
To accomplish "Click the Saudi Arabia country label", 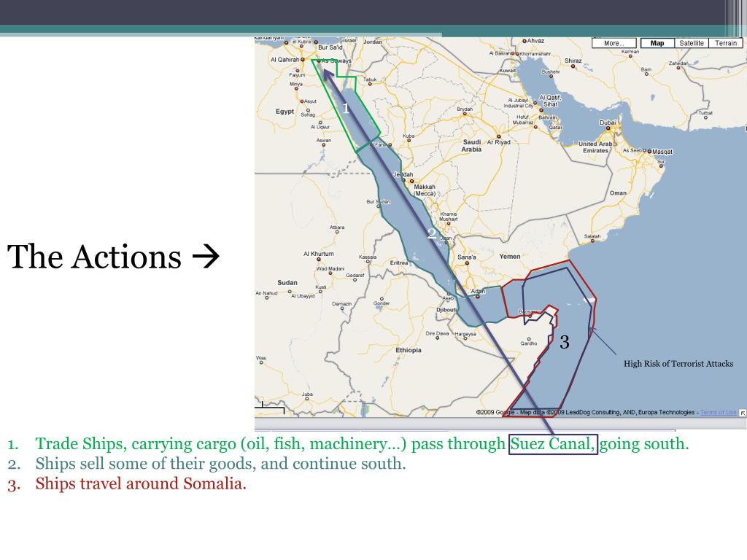I will pos(471,146).
